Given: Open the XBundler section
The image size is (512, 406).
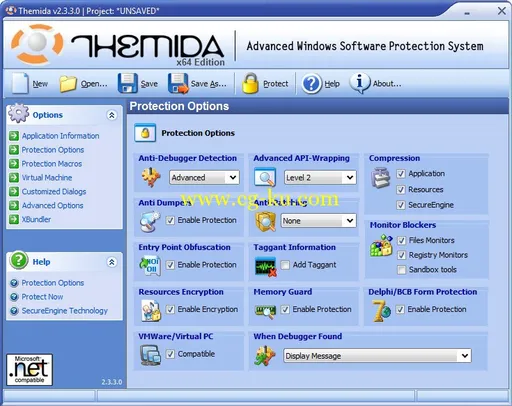Looking at the screenshot, I should [x=36, y=219].
